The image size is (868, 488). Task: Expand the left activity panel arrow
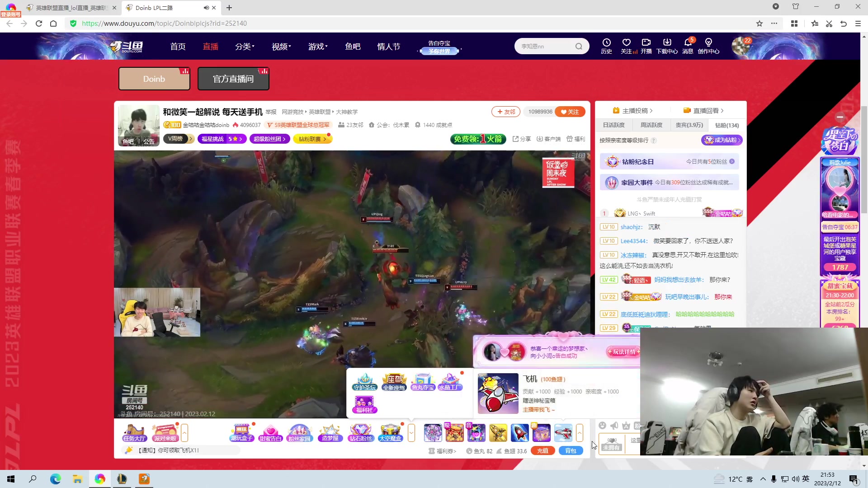184,433
